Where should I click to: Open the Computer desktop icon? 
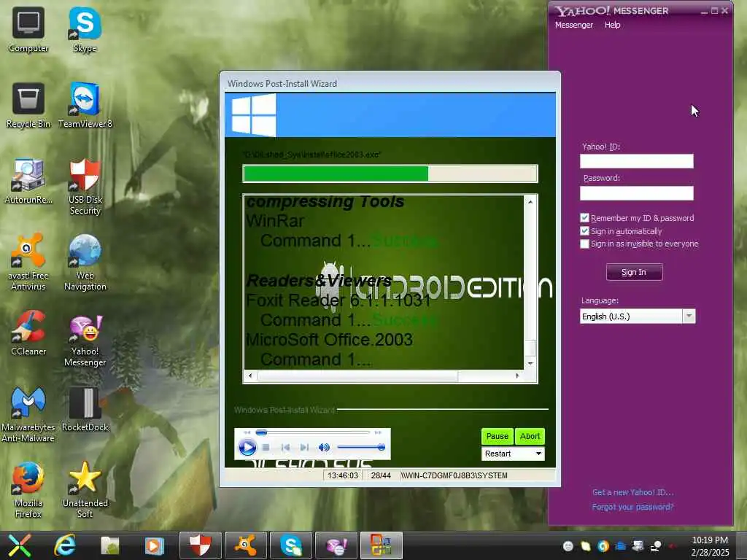coord(28,28)
